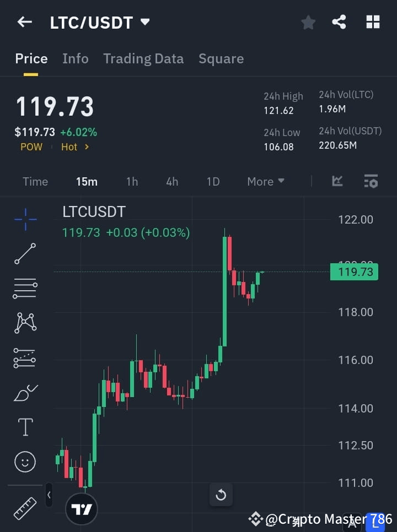The image size is (397, 532).
Task: Switch chart to the 1h interval
Action: (132, 182)
